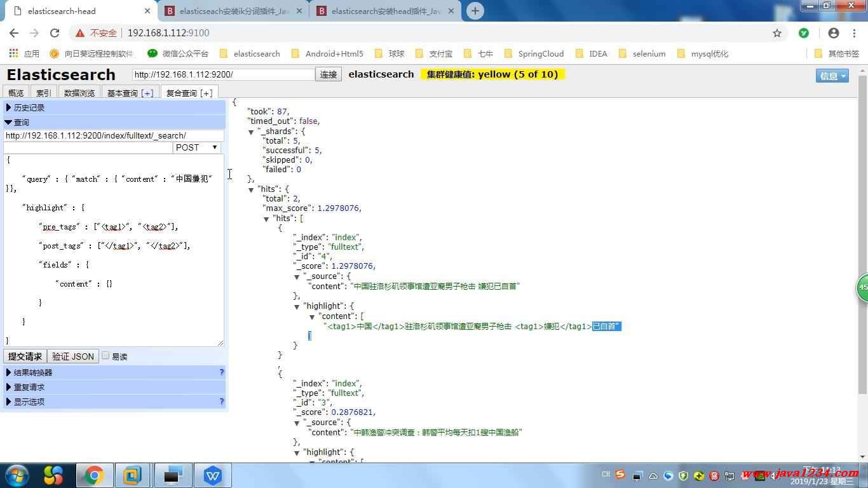Expand the 显示选项 section
The image size is (868, 488).
tap(114, 402)
